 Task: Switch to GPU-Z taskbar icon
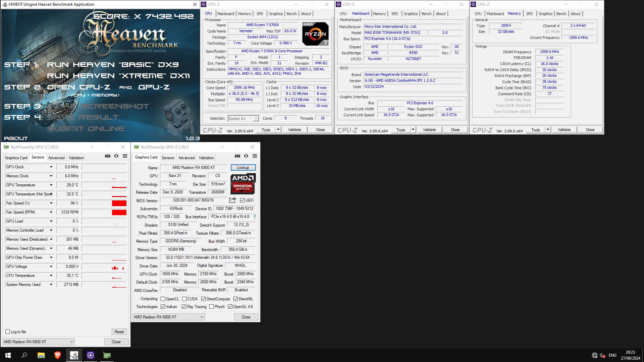pos(107,355)
